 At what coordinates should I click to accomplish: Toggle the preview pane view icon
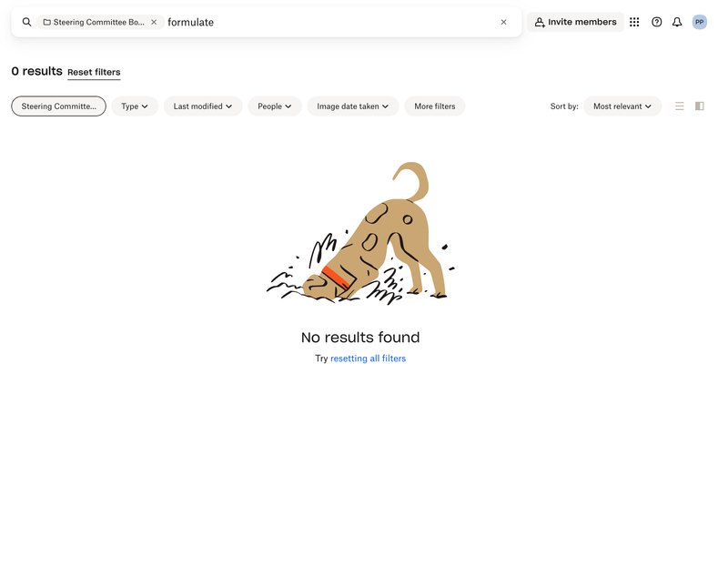click(699, 106)
